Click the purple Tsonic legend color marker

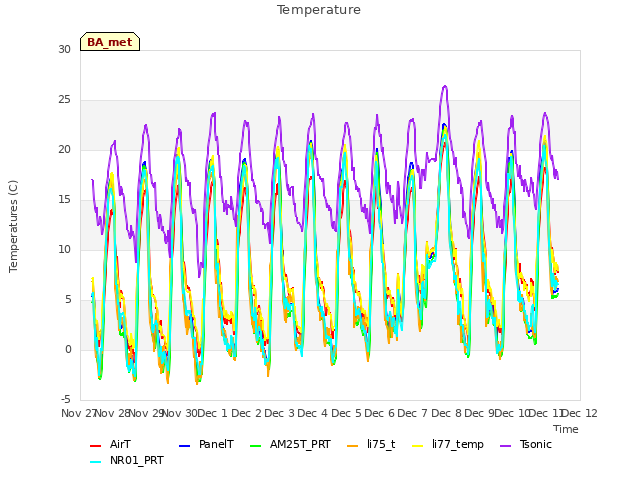pos(505,446)
